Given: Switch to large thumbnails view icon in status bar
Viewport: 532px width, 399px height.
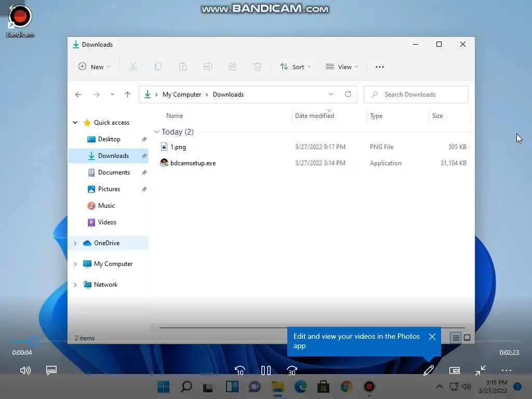Looking at the screenshot, I should [467, 338].
